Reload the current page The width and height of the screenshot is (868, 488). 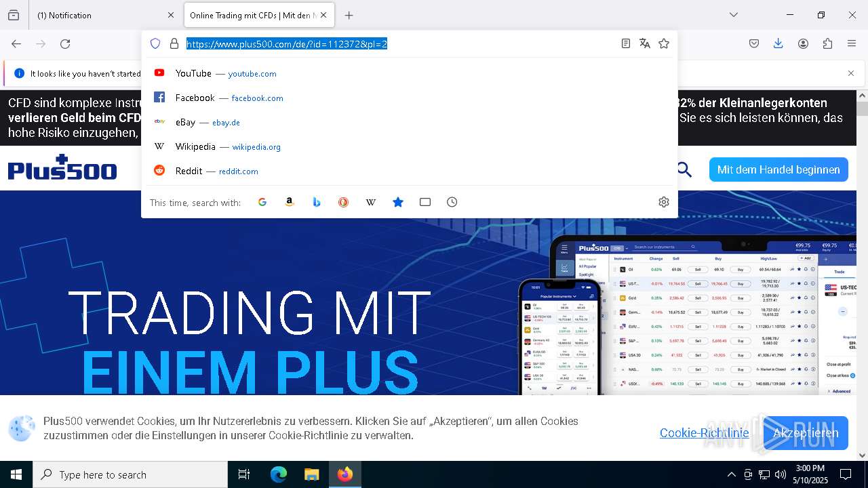click(65, 43)
